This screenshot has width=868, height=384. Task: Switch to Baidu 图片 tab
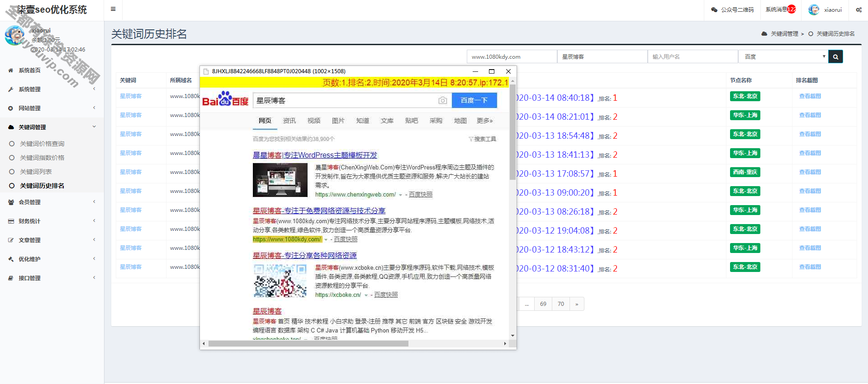tap(338, 121)
